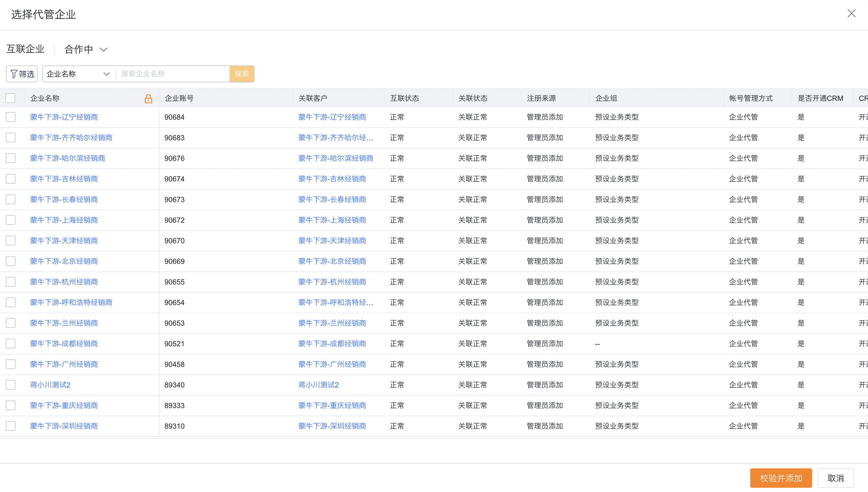The image size is (868, 492).
Task: Open related customer 蒙牛下游-吉林经销商 link
Action: (332, 179)
